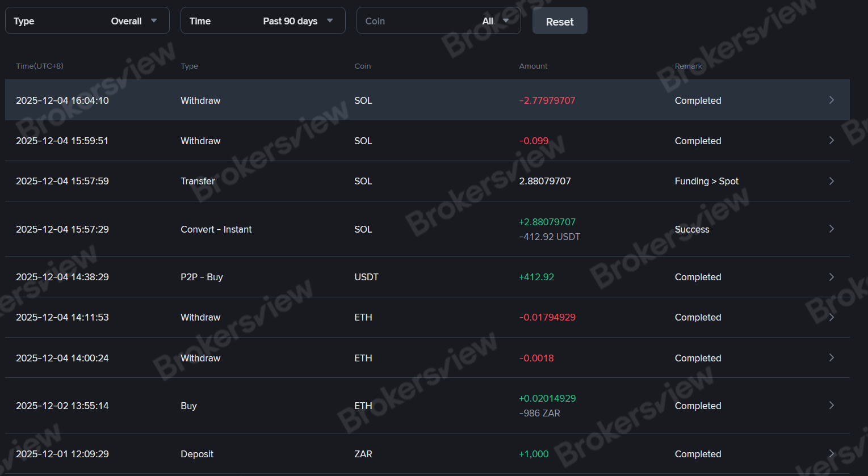Open details arrow for Convert - Instant row
The height and width of the screenshot is (476, 868).
831,229
